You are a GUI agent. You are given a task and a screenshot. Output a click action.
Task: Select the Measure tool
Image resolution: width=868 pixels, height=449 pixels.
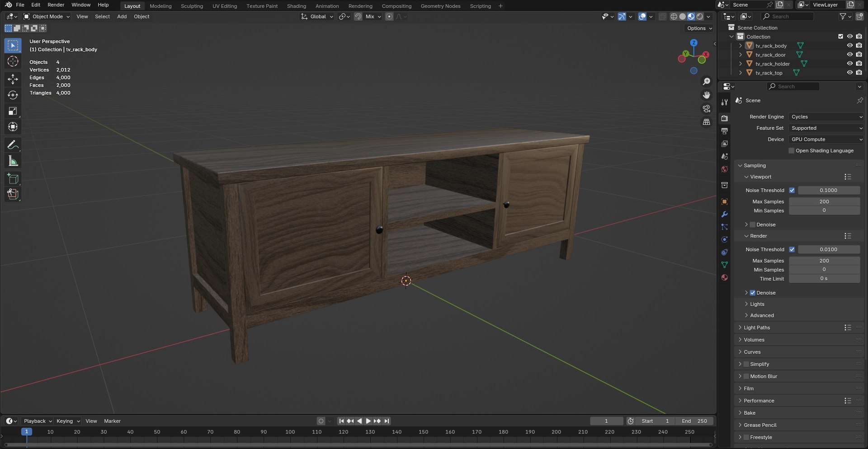pyautogui.click(x=13, y=161)
